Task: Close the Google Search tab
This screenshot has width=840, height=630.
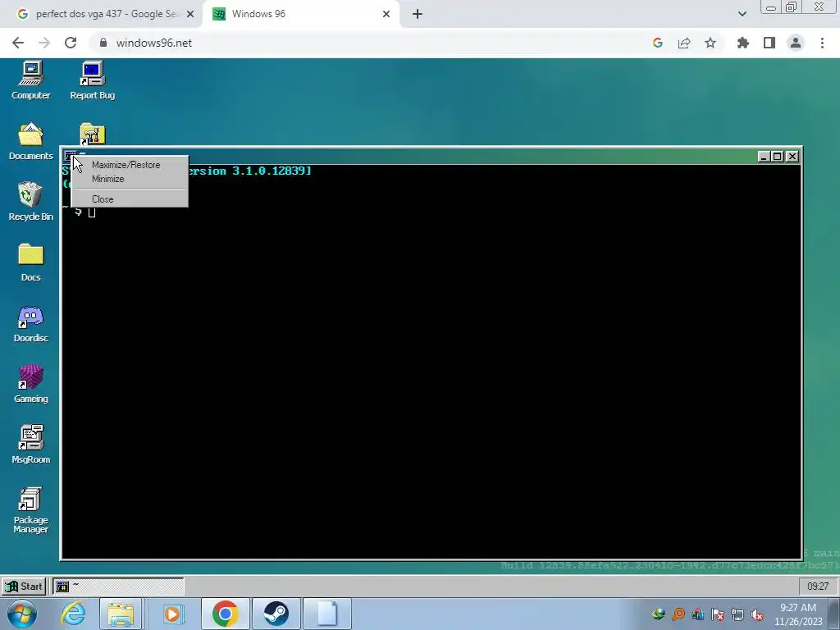Action: (190, 14)
